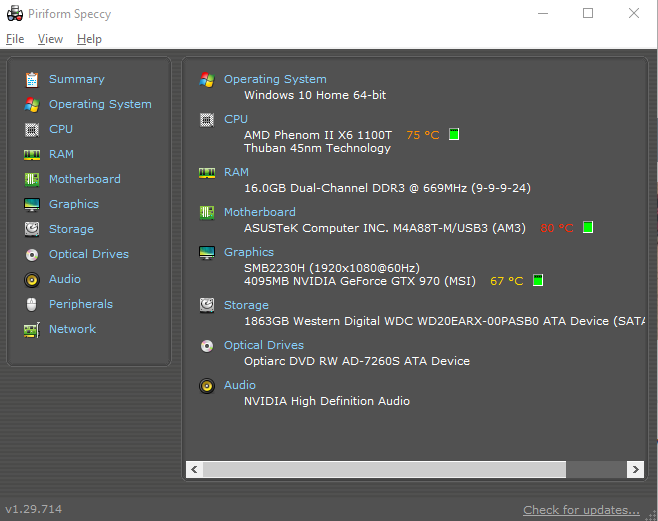Click the Optical Drives disc icon in main panel

tap(207, 346)
